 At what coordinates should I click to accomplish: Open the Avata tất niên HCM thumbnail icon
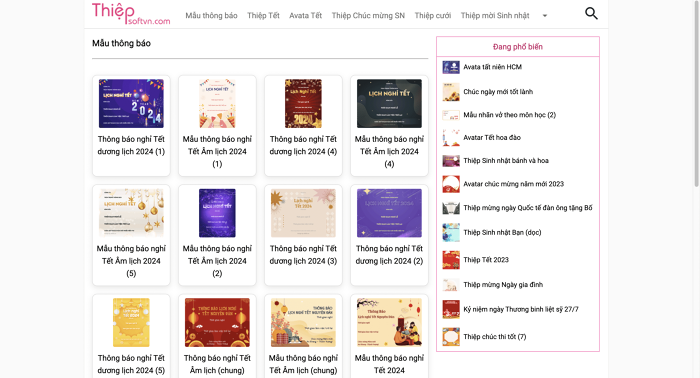coord(451,67)
